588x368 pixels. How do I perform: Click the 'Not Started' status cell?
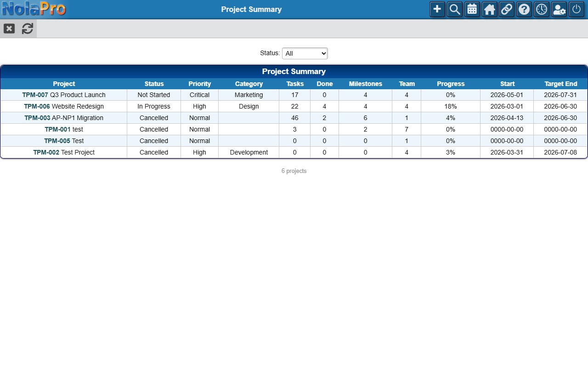[x=154, y=95]
